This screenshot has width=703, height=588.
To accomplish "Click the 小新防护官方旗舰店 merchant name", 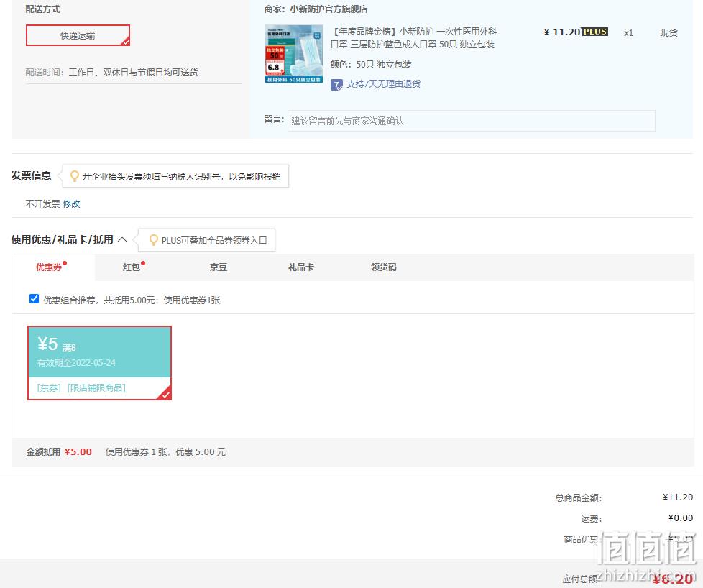I will point(328,9).
